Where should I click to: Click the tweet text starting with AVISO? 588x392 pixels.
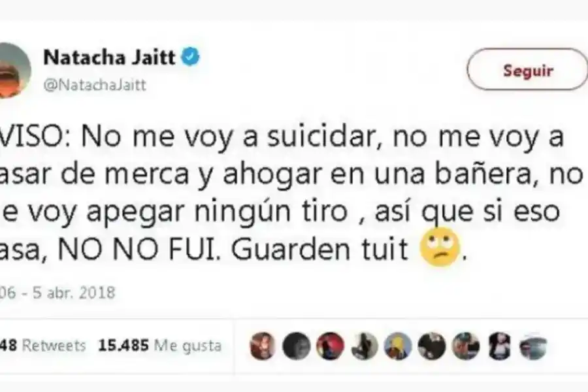click(292, 193)
